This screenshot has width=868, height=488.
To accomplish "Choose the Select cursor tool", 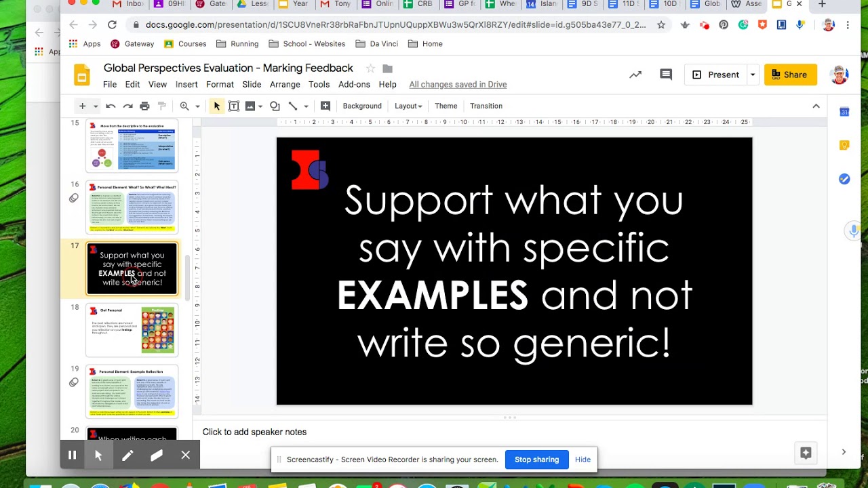I will tap(217, 106).
